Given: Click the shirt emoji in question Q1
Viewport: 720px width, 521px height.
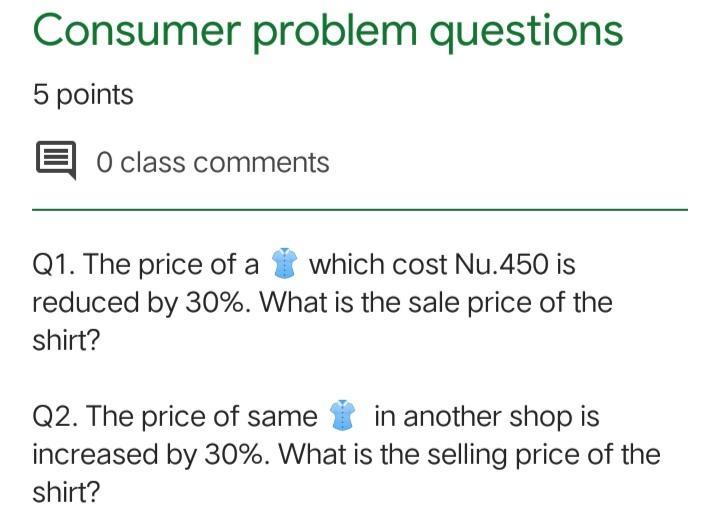Looking at the screenshot, I should pyautogui.click(x=285, y=264).
